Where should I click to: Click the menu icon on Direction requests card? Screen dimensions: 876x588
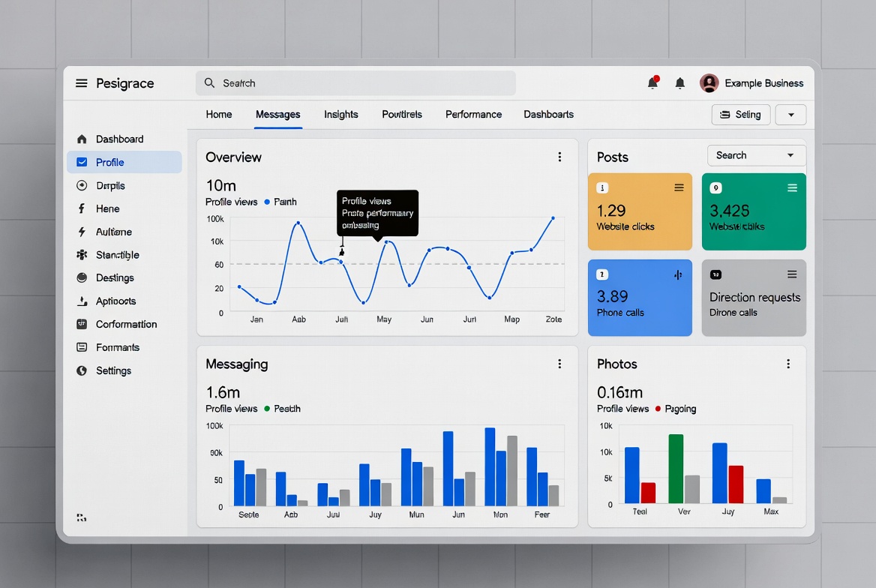click(x=792, y=274)
